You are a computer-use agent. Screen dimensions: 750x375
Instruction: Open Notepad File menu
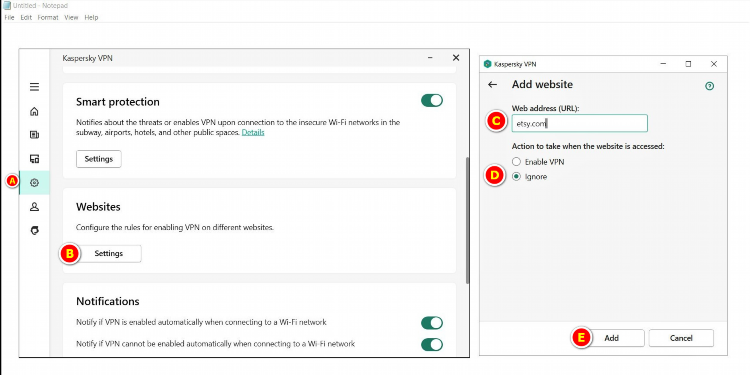tap(9, 17)
